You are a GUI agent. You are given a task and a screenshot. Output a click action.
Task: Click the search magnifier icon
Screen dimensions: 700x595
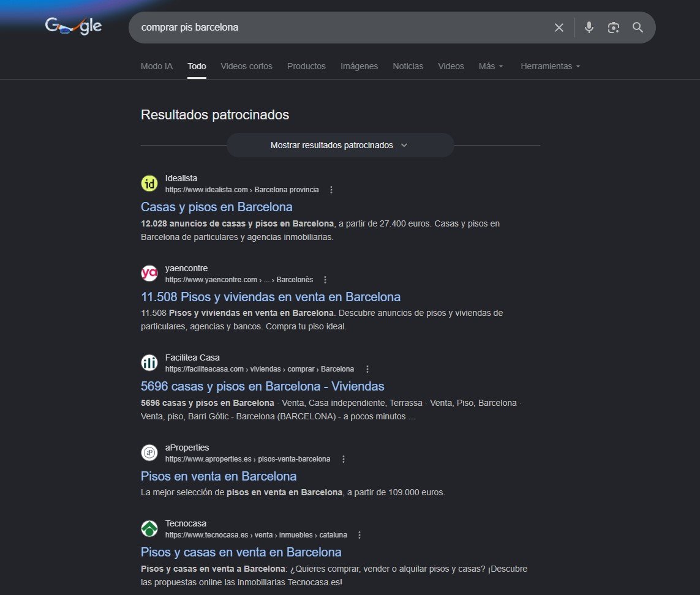click(638, 27)
